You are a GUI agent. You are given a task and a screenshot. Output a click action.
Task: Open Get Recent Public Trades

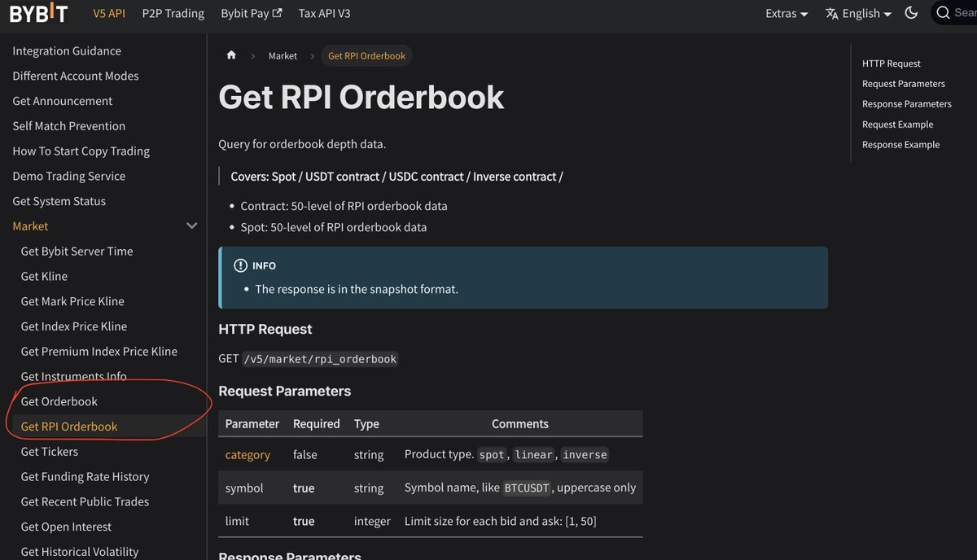(x=85, y=501)
